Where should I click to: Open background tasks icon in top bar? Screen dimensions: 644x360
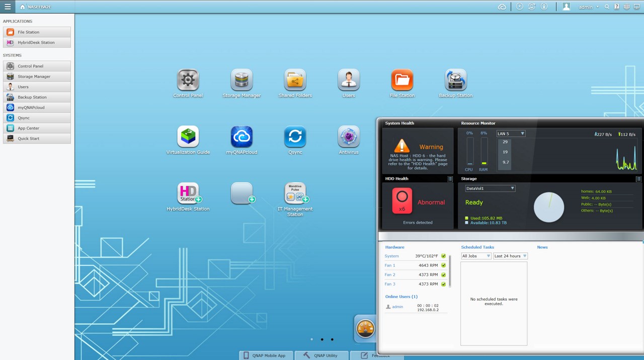pyautogui.click(x=520, y=7)
